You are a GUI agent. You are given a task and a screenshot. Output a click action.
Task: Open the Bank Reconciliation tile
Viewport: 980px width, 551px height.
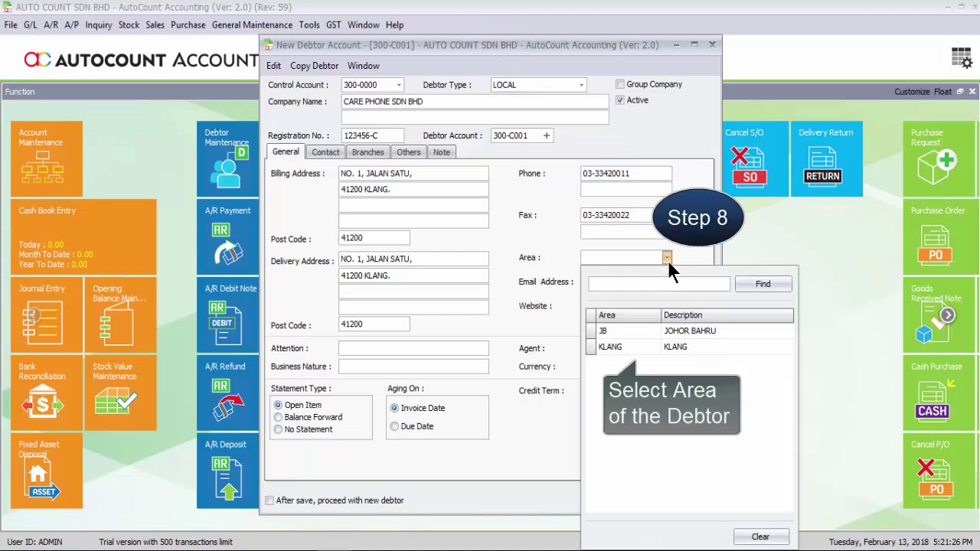tap(47, 393)
